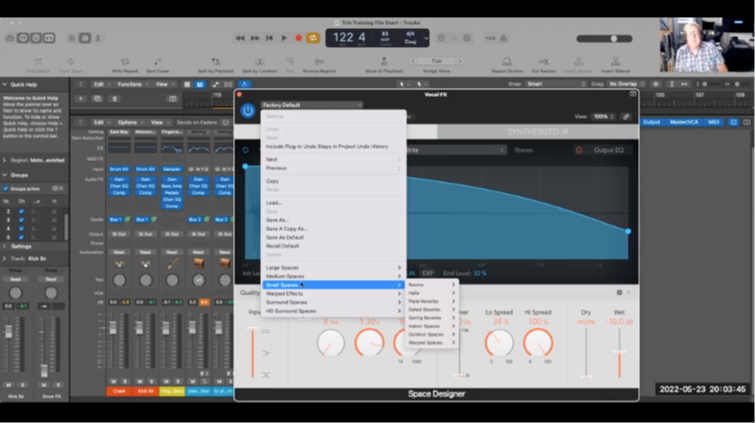Click the Rewind transport button
This screenshot has height=423, width=755.
click(241, 38)
